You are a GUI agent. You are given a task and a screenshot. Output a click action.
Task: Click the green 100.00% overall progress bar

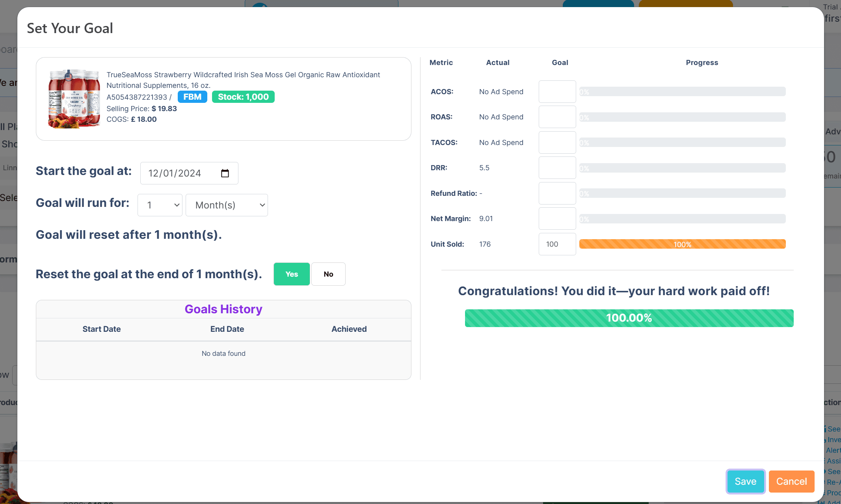[x=629, y=318]
